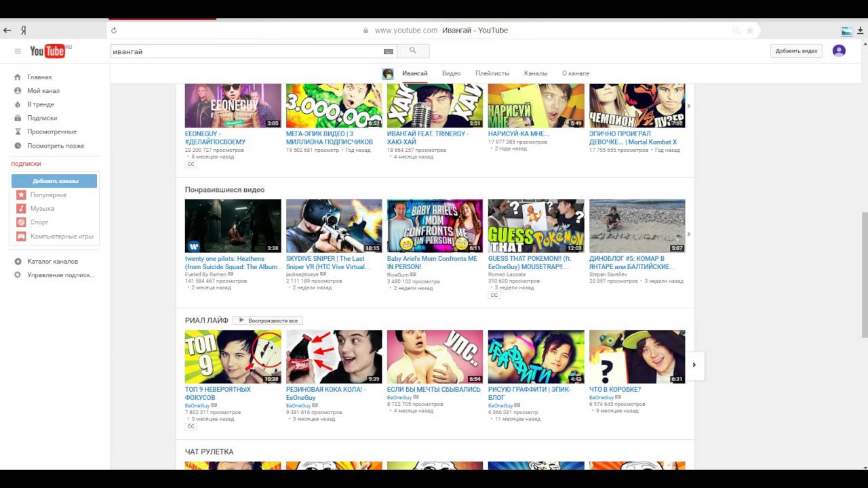Image resolution: width=868 pixels, height=488 pixels.
Task: Open the hamburger guide menu
Action: [18, 51]
